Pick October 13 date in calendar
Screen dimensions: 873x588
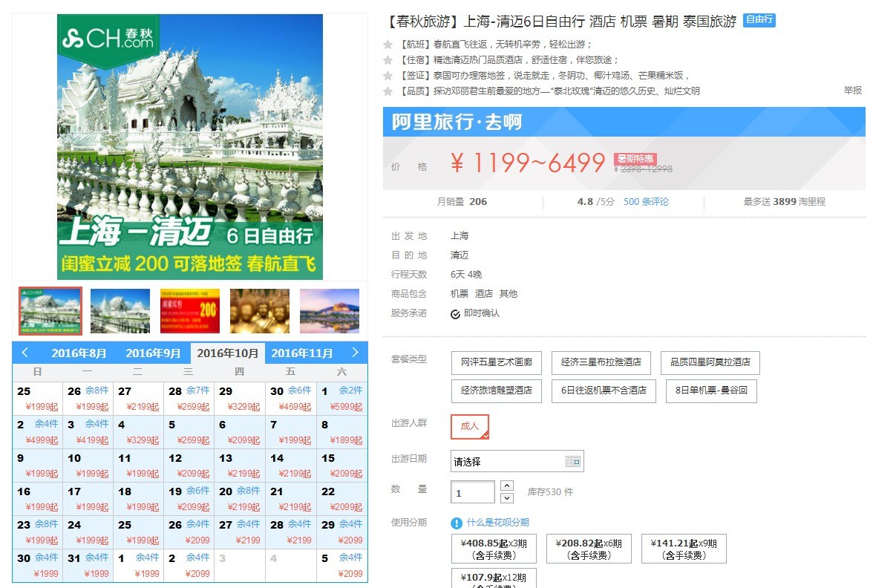[240, 465]
